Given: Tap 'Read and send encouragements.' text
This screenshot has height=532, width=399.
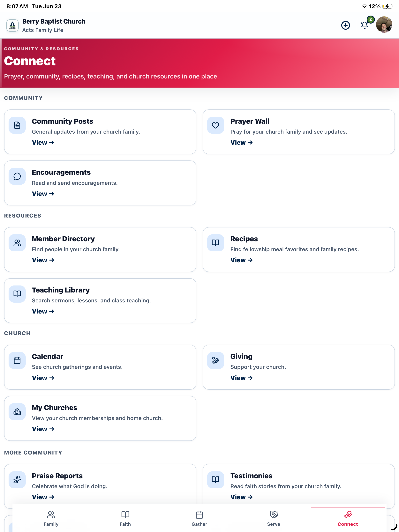Looking at the screenshot, I should 75,183.
